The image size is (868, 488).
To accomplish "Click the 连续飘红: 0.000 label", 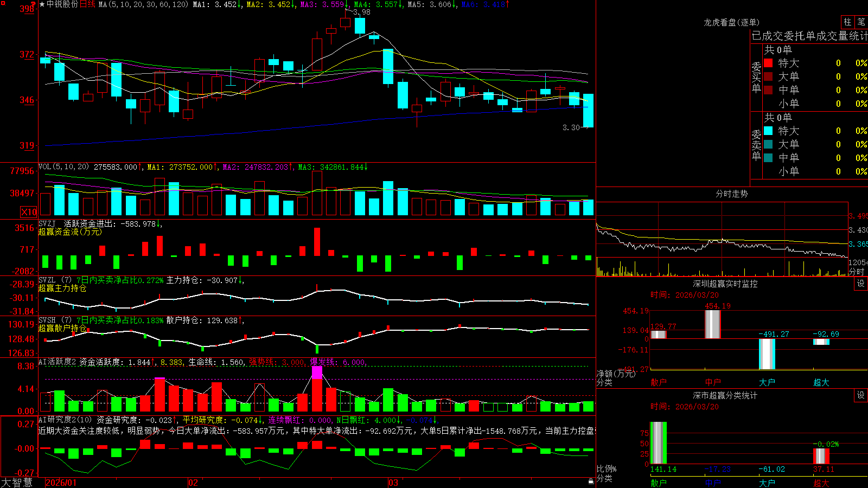I will [300, 420].
